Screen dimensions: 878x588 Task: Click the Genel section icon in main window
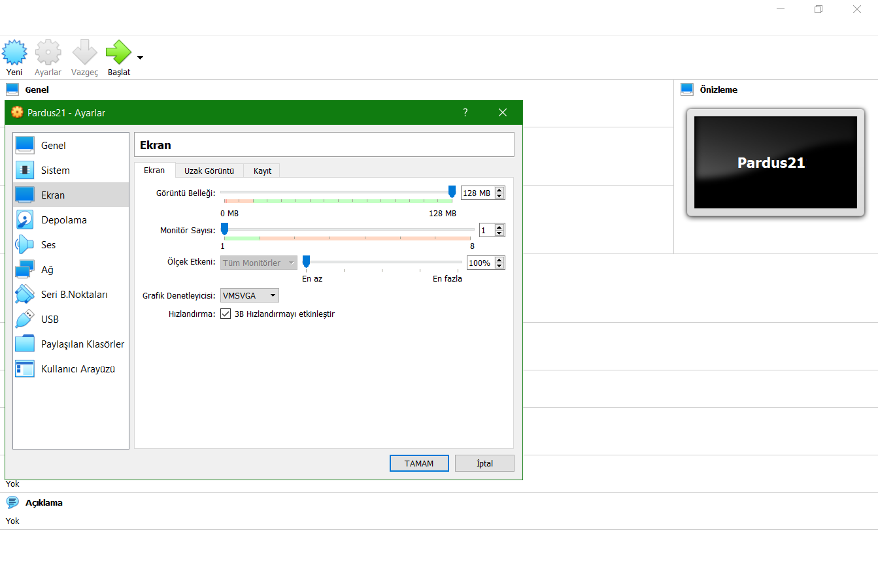[12, 90]
